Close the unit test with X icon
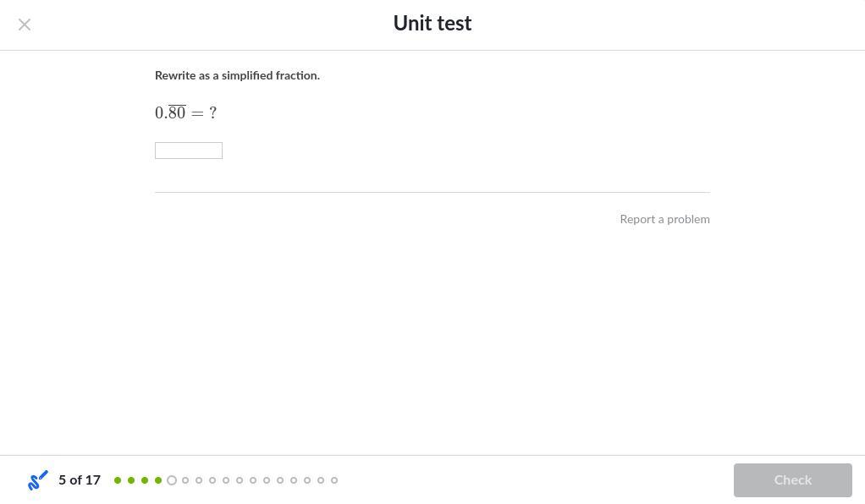 pos(25,25)
